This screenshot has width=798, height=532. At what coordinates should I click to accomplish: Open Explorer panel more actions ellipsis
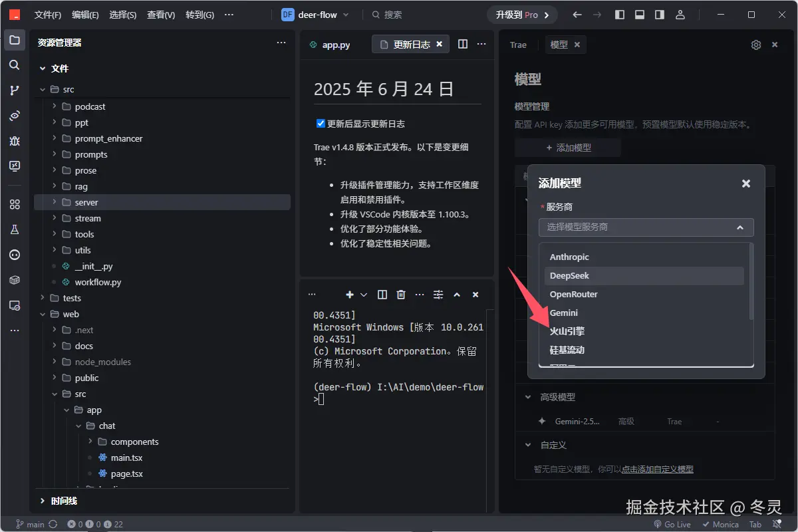[281, 43]
